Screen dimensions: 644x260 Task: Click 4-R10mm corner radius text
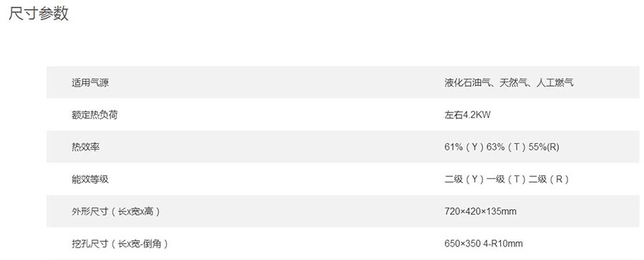[503, 244]
